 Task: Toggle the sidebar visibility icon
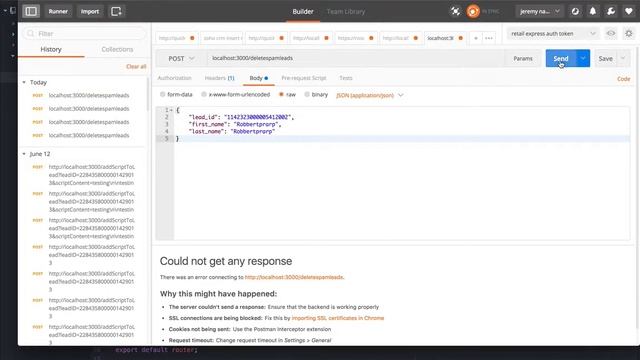point(31,11)
